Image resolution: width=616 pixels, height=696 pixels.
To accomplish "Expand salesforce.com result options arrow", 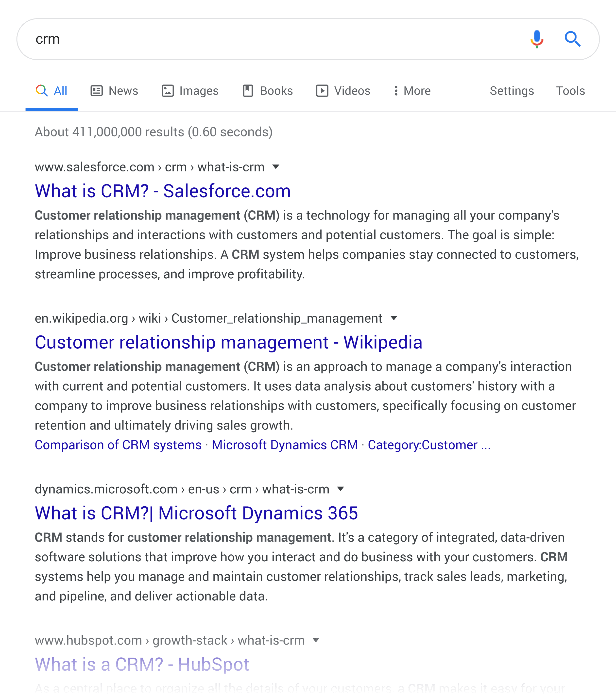I will 276,167.
